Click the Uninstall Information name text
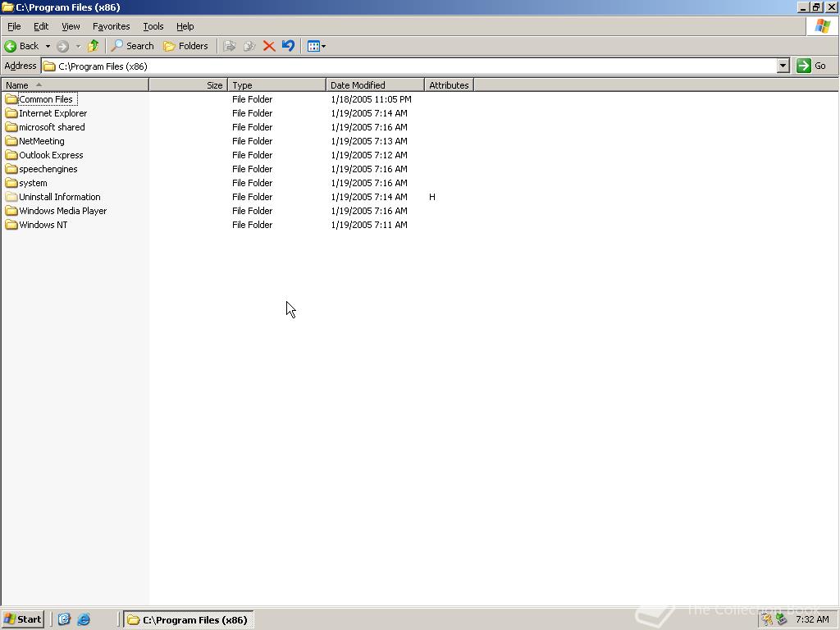This screenshot has height=630, width=840. (x=59, y=197)
